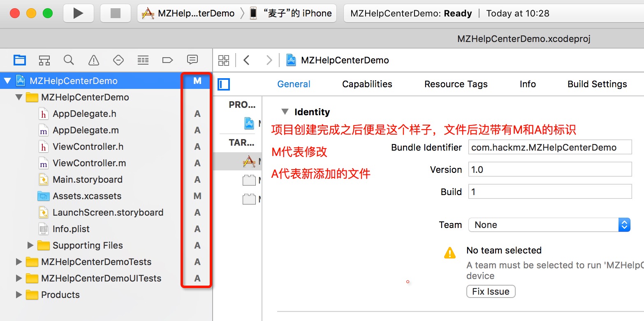Image resolution: width=644 pixels, height=321 pixels.
Task: Select AppDelegate.m in the file tree
Action: coord(86,130)
